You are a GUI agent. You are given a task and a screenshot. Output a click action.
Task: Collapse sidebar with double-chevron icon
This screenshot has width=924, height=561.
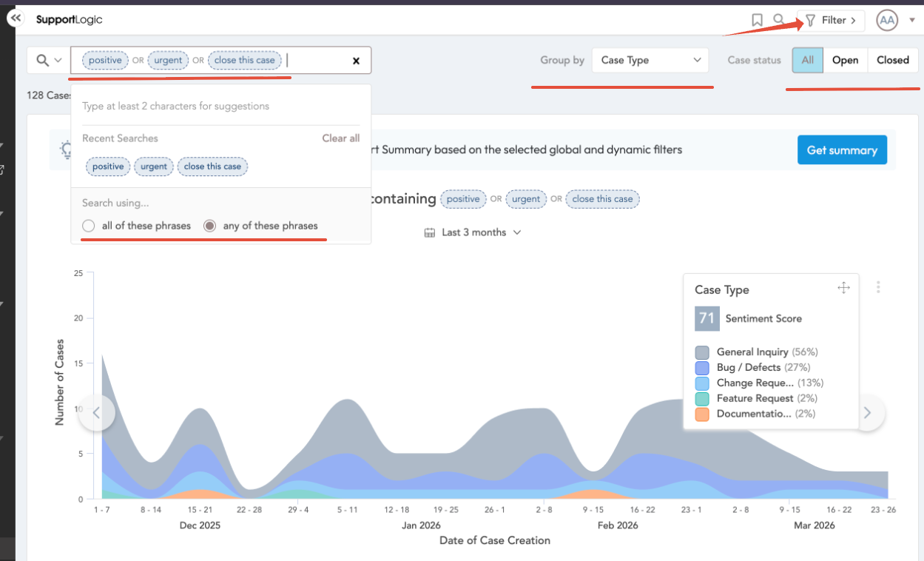16,18
